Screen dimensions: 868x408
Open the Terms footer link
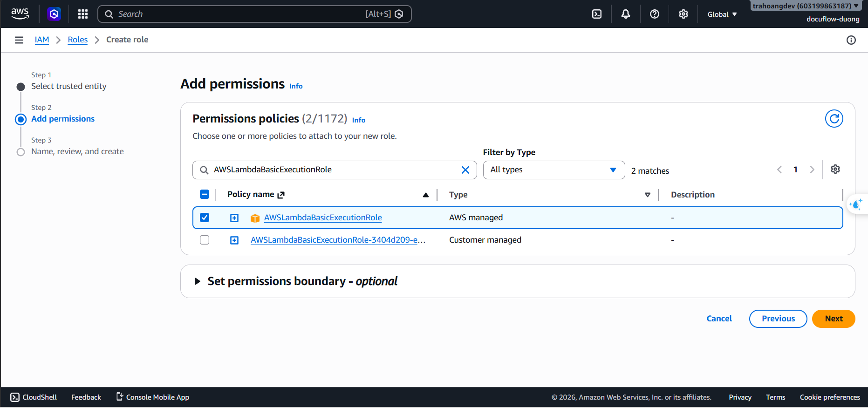(x=775, y=397)
